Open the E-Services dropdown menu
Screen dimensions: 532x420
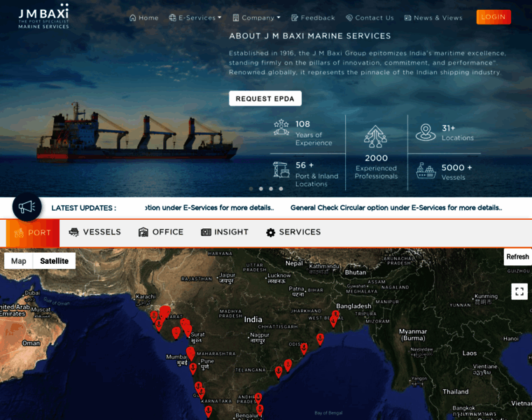coord(195,17)
